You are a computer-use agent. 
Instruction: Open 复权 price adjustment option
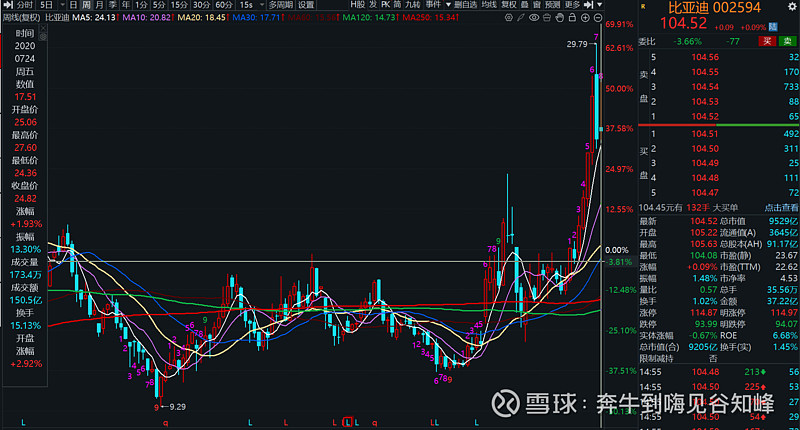509,5
